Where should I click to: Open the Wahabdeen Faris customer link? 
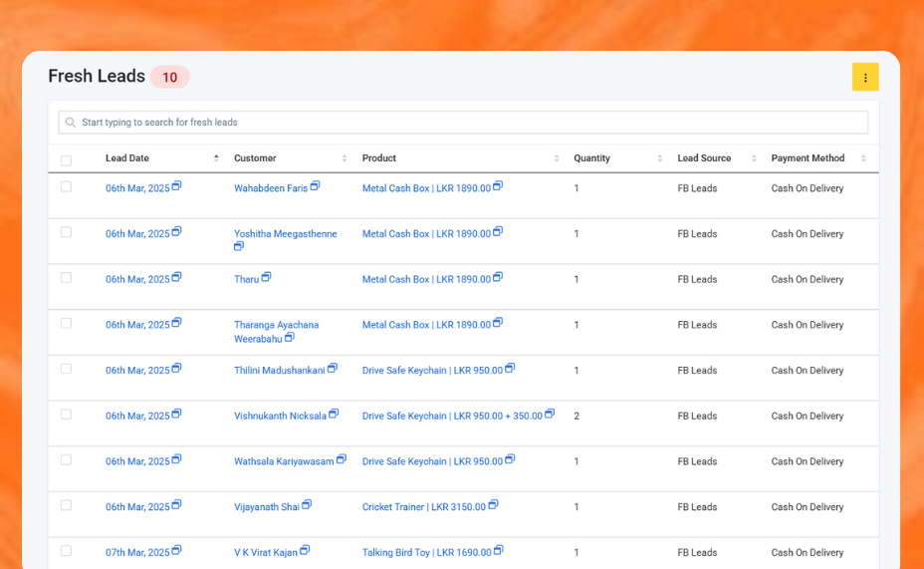271,188
